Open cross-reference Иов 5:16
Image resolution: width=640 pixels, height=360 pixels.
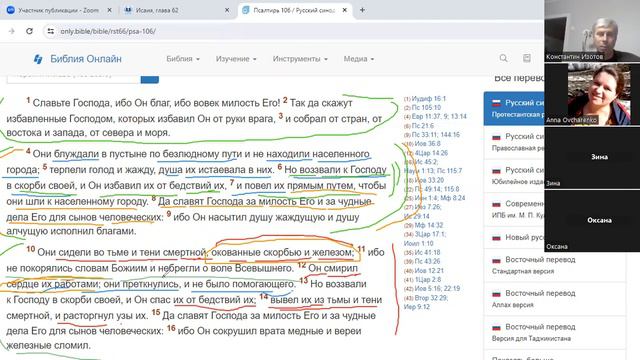427,289
